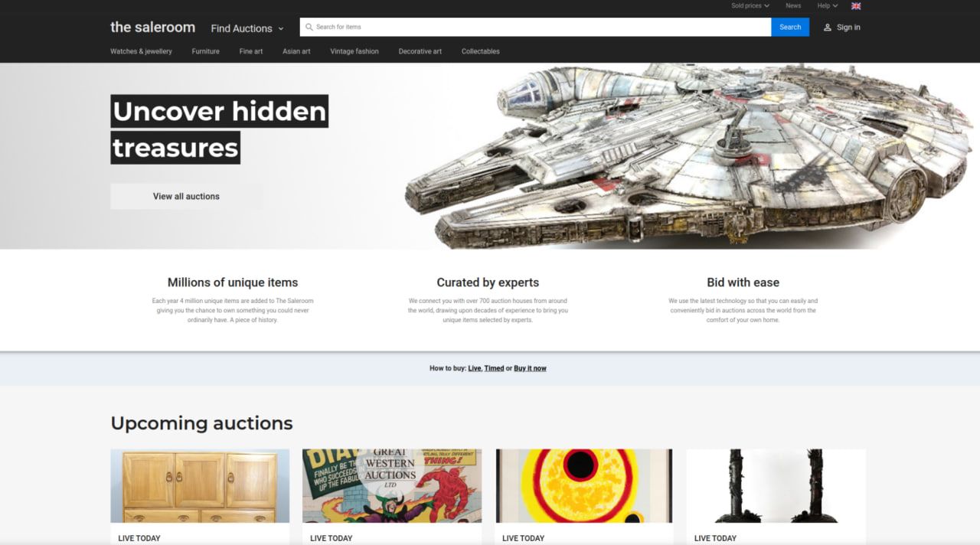Image resolution: width=980 pixels, height=545 pixels.
Task: Open the yellow and red circle artwork thumbnail
Action: tap(584, 486)
